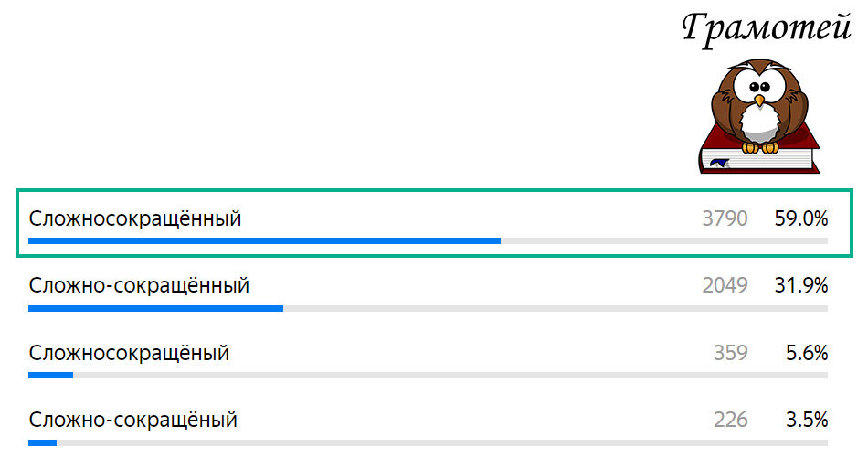Click the vote count 359
This screenshot has height=458, width=868.
731,354
